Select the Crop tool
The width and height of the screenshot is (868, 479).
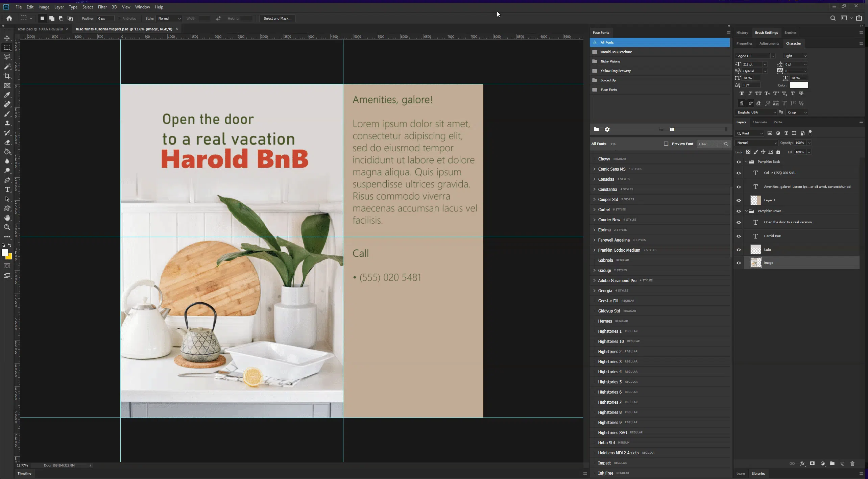tap(7, 76)
